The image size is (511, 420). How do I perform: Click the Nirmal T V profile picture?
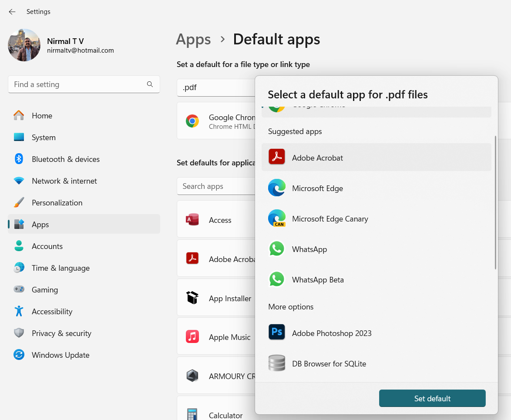[x=24, y=45]
